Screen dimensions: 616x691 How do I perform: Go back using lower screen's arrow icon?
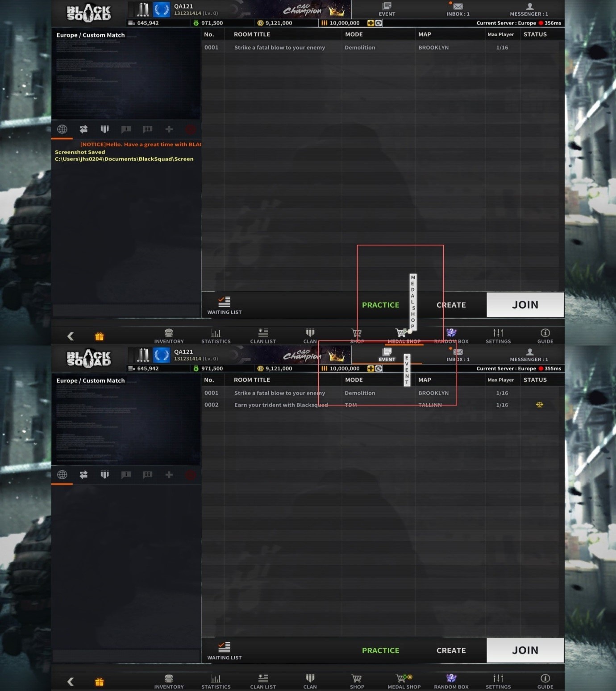pyautogui.click(x=71, y=682)
